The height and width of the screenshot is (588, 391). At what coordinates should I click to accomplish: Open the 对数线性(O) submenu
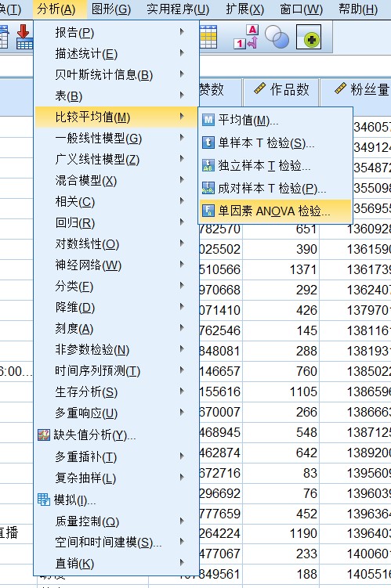coord(117,244)
